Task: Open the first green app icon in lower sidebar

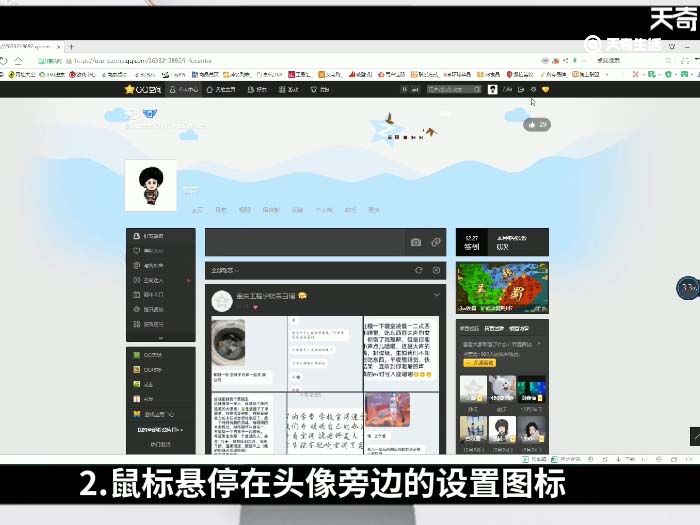Action: (x=137, y=355)
